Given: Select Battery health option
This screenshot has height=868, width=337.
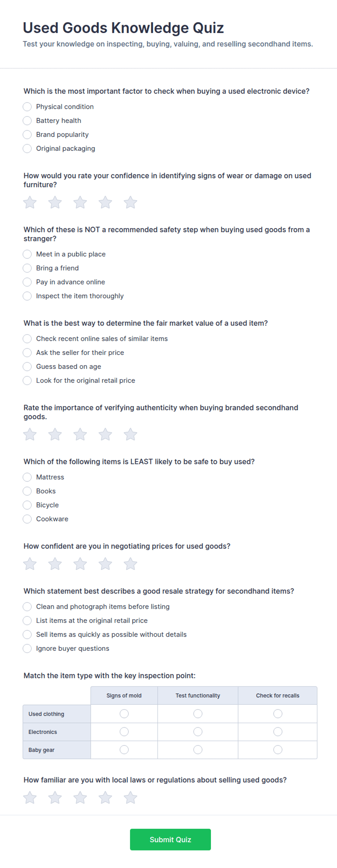Looking at the screenshot, I should (27, 121).
